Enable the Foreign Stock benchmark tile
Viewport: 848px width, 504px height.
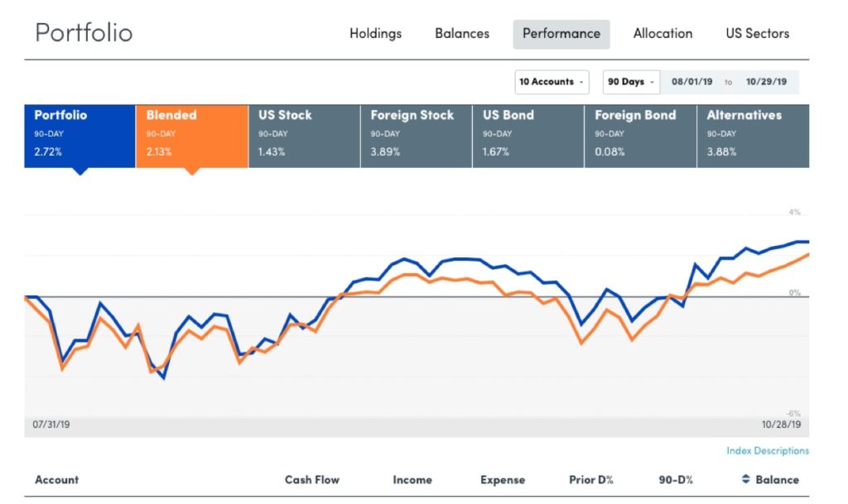pyautogui.click(x=417, y=136)
